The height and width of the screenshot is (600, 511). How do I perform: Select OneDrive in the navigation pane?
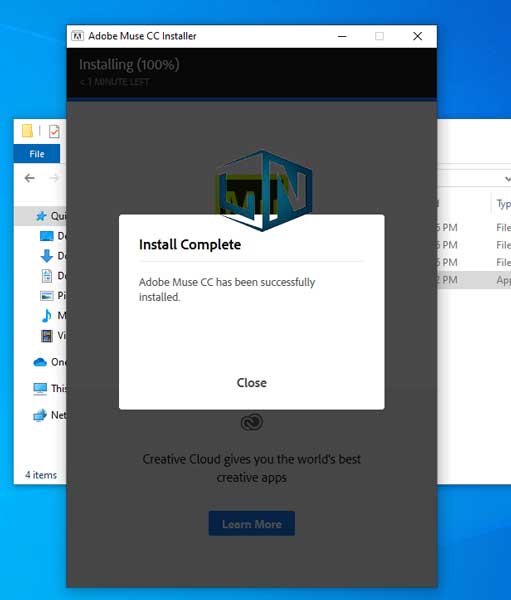[x=49, y=362]
